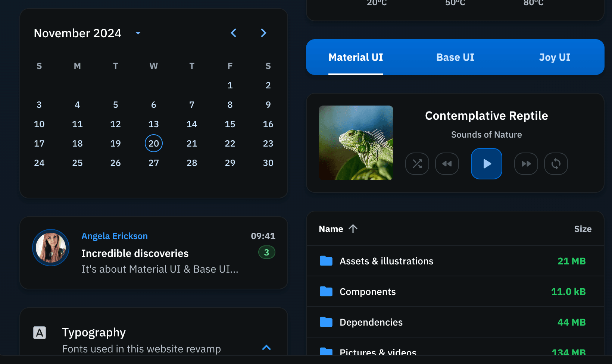
Task: Switch to the Base UI tab
Action: (455, 57)
